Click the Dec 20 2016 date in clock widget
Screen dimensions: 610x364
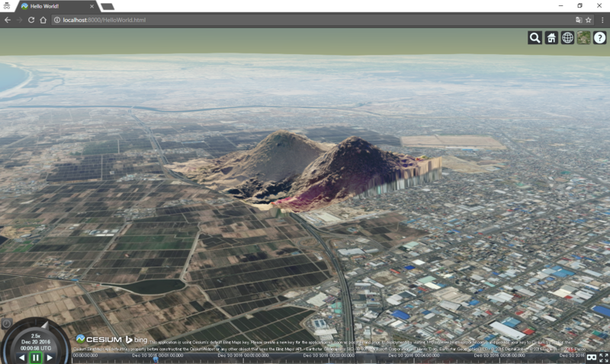coord(35,342)
